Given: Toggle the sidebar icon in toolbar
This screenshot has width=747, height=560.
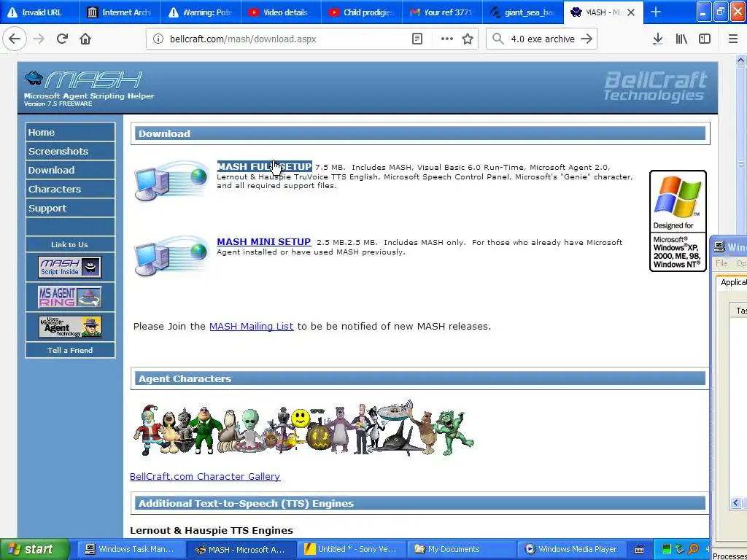Looking at the screenshot, I should pyautogui.click(x=705, y=39).
